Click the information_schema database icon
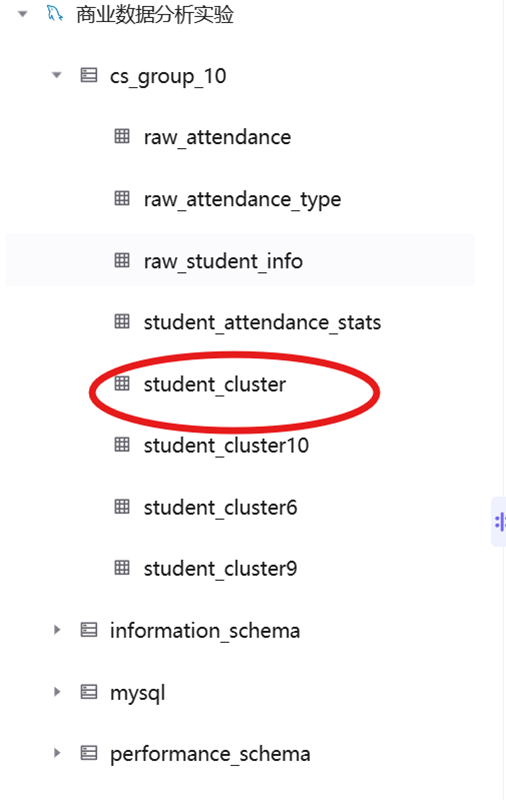Image resolution: width=506 pixels, height=800 pixels. point(89,630)
